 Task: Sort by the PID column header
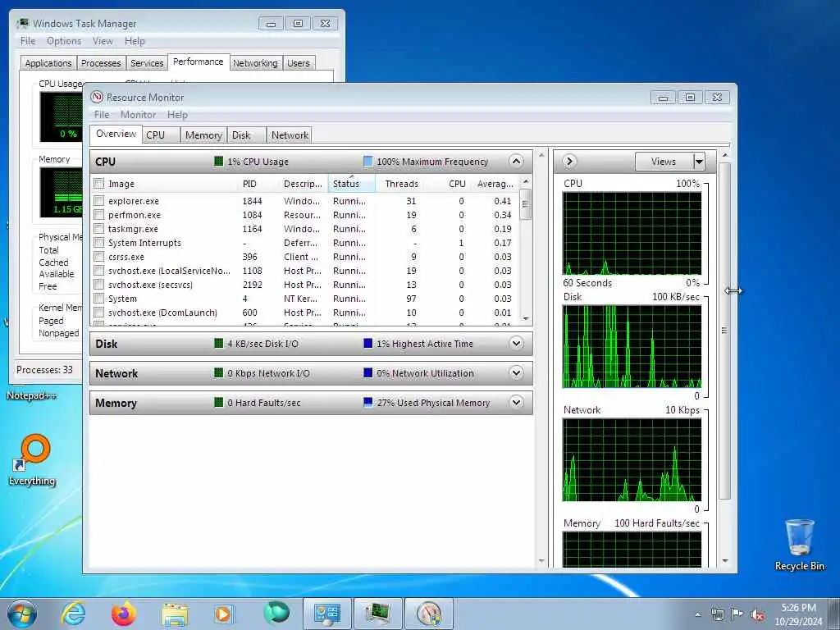pos(257,184)
